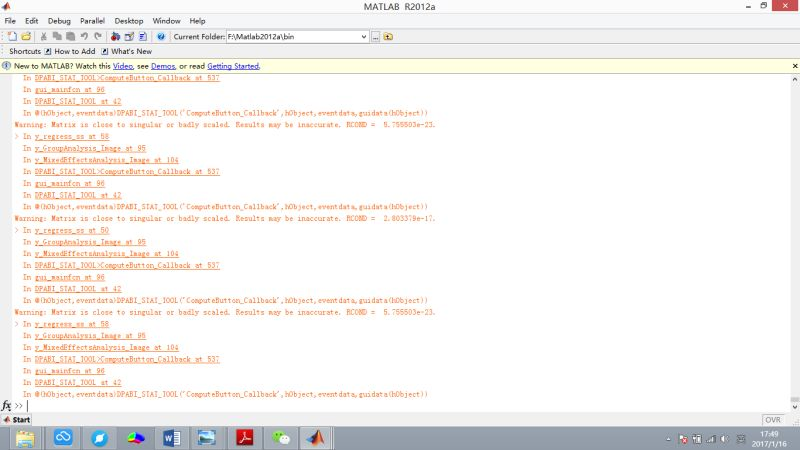Redo the last undone action
Image resolution: width=800 pixels, height=450 pixels.
97,36
